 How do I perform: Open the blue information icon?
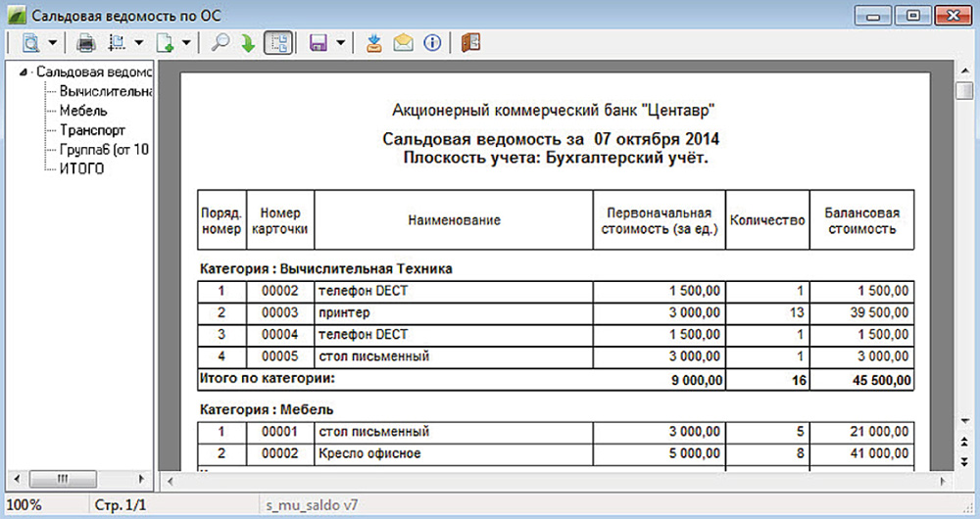pyautogui.click(x=431, y=42)
